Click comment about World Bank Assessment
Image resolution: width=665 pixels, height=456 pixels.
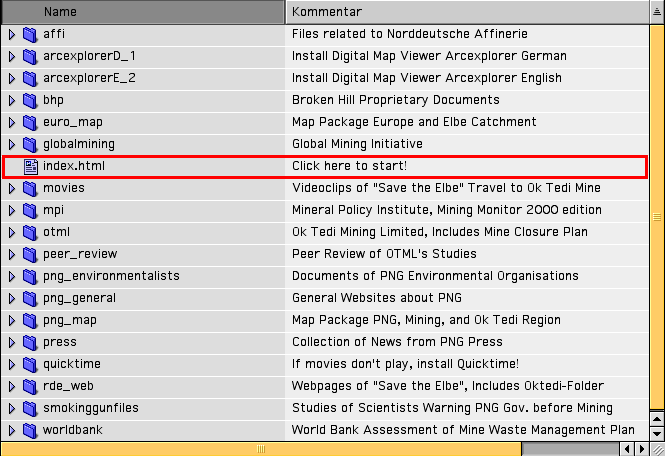pyautogui.click(x=463, y=431)
